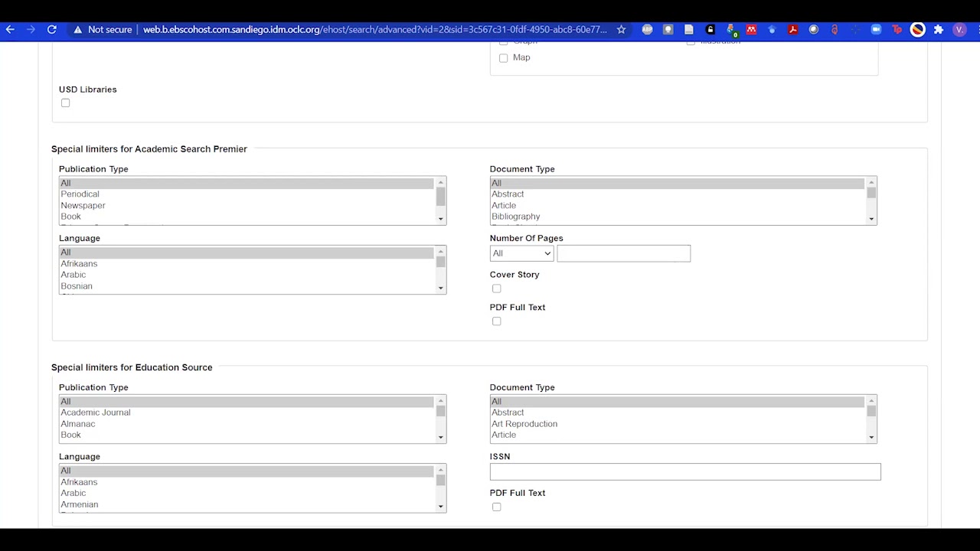Check the Cover Story checkbox
This screenshot has height=551, width=980.
[496, 289]
